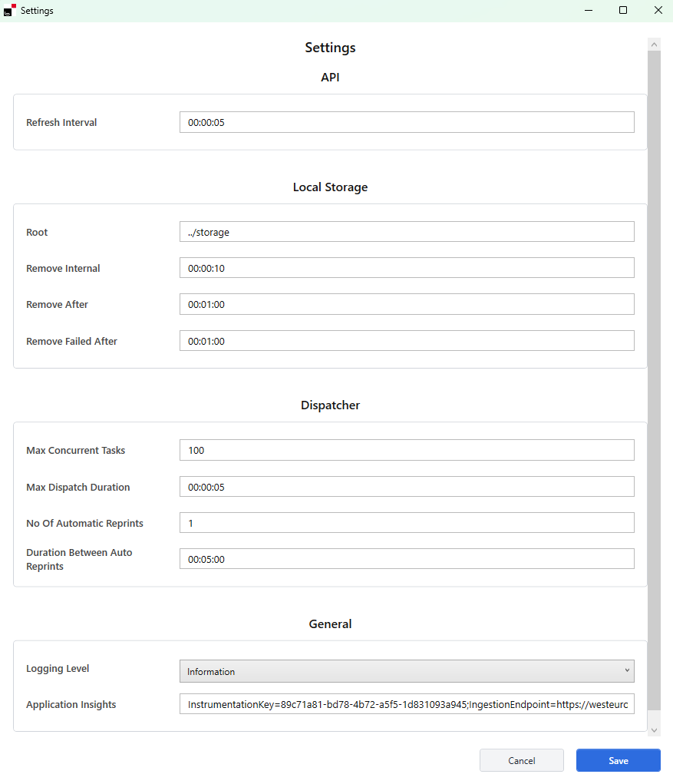Focus the Max Dispatch Duration input

[x=407, y=487]
